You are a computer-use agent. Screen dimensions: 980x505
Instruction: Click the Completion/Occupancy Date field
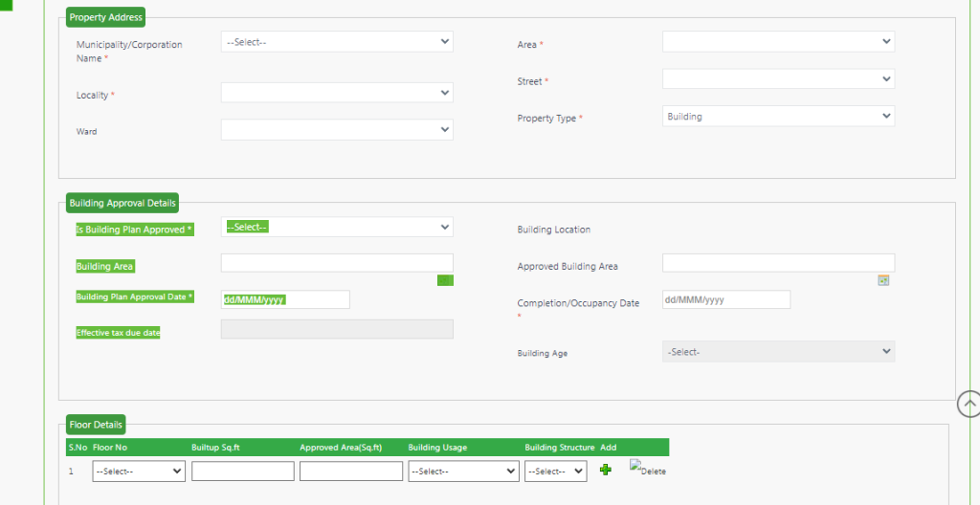click(726, 299)
